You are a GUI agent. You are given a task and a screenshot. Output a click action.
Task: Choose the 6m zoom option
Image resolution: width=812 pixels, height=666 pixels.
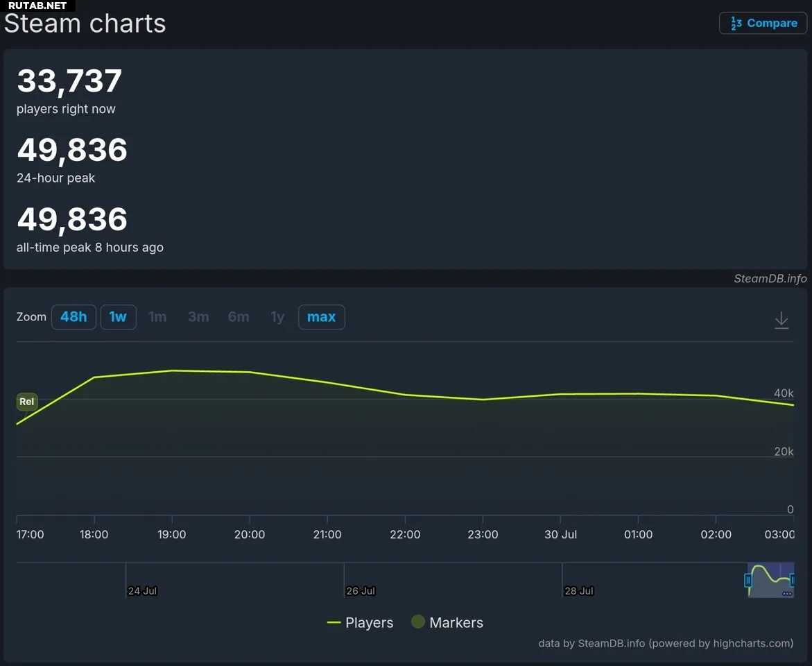point(239,316)
